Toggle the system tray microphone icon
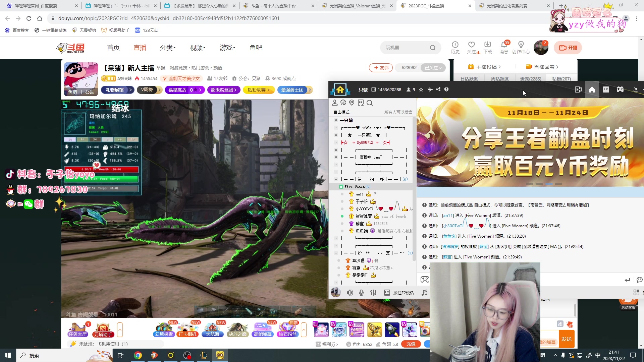The height and width of the screenshot is (362, 644). (563, 355)
